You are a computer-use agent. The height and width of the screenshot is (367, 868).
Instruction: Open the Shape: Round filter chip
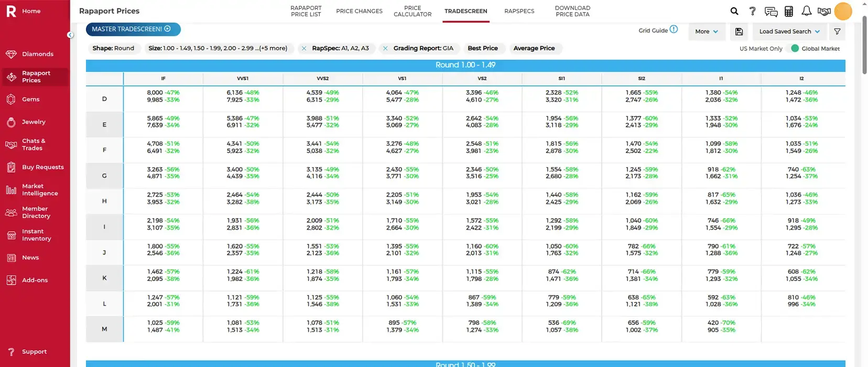click(113, 48)
